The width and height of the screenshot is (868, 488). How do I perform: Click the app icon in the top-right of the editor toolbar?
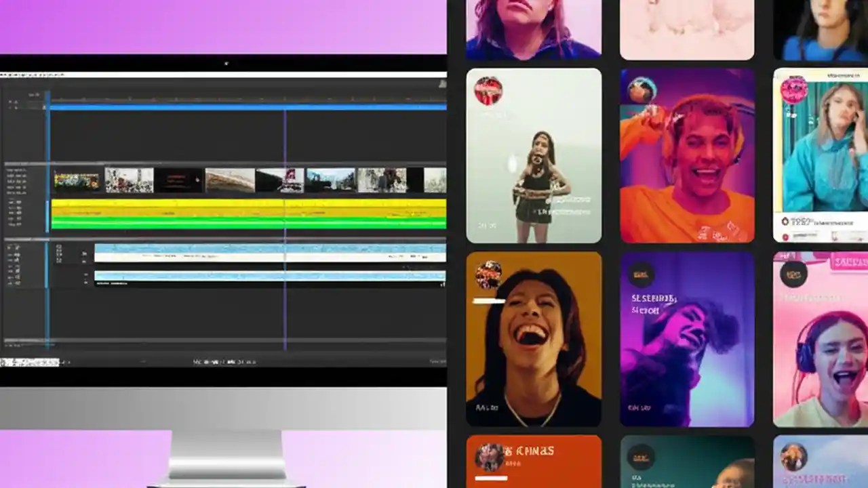(441, 83)
